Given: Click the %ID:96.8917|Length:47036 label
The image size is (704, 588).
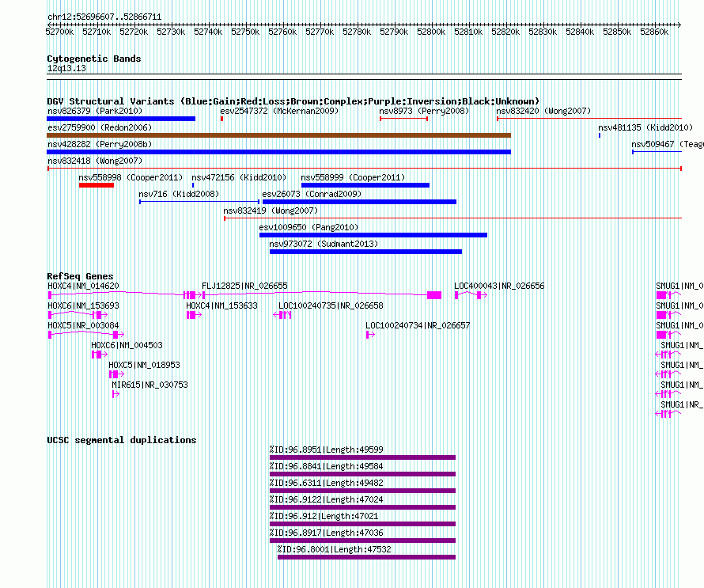Looking at the screenshot, I should click(327, 533).
